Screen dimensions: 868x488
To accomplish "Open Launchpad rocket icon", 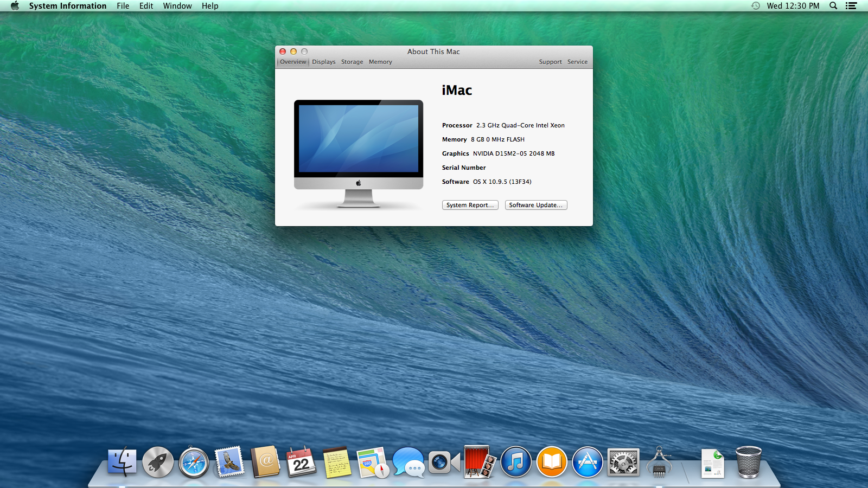I will (x=158, y=463).
